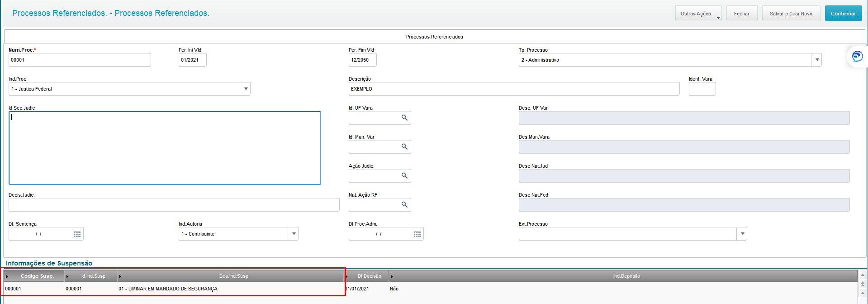Click inside the Id.Sec.Judic text area

click(165, 148)
